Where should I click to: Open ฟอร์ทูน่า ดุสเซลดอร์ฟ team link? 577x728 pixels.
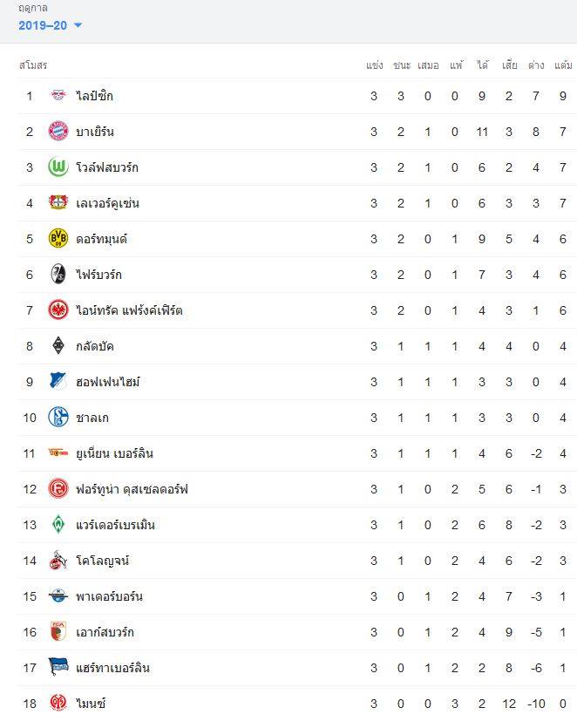(132, 489)
